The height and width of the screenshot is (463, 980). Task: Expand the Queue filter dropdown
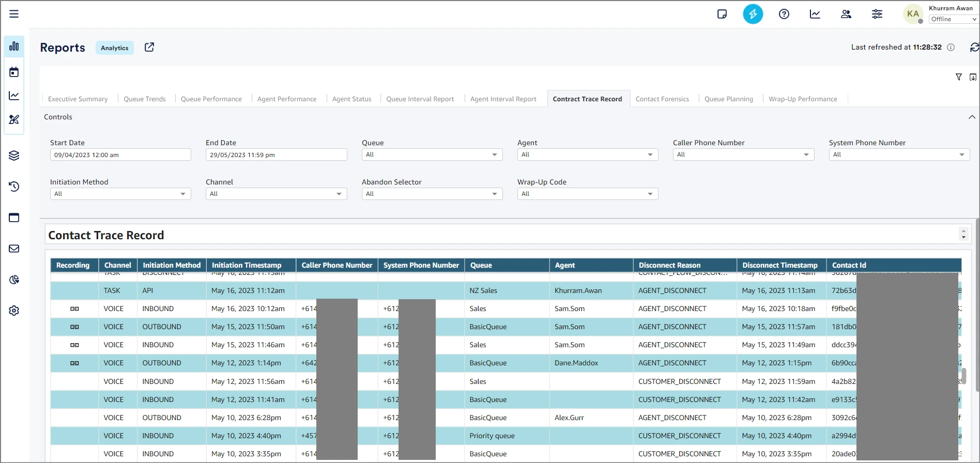[x=432, y=155]
